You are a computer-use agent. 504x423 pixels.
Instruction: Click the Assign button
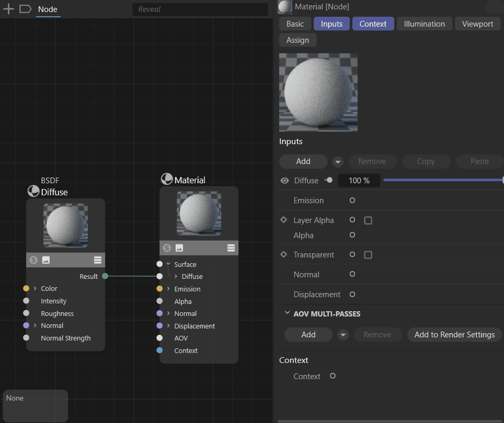click(x=297, y=40)
